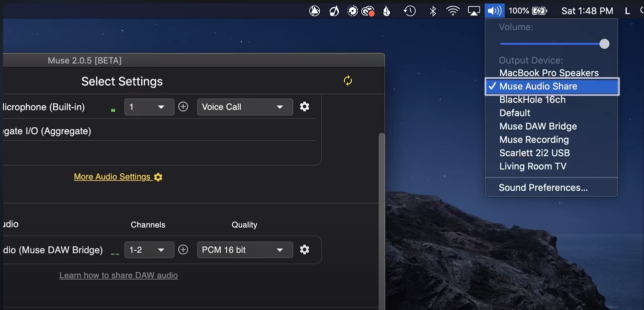The image size is (644, 310).
Task: Add channel with plus icon beside Voice Call
Action: coord(183,106)
